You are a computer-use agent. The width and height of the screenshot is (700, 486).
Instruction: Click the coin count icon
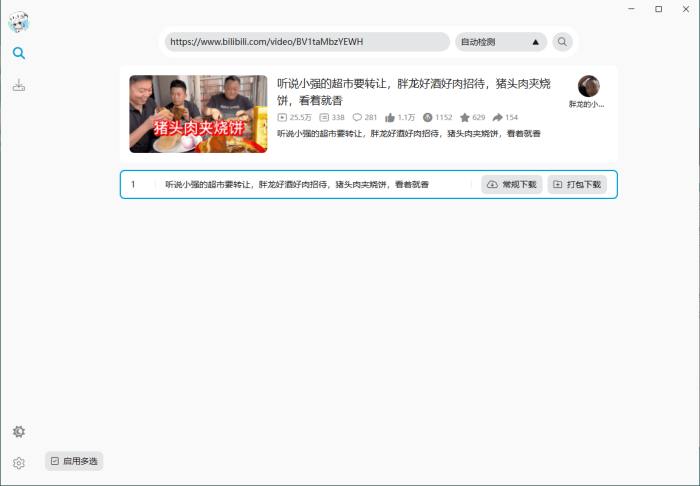tap(428, 117)
